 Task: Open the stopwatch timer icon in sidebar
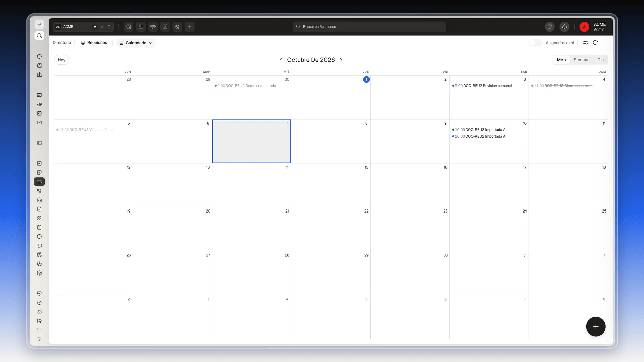coord(39,303)
